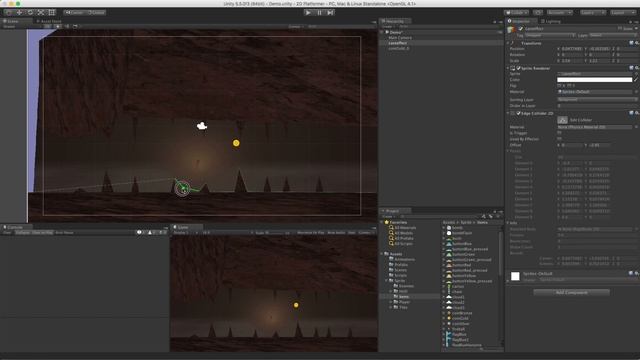Toggle Flip Y checkbox

(569, 86)
